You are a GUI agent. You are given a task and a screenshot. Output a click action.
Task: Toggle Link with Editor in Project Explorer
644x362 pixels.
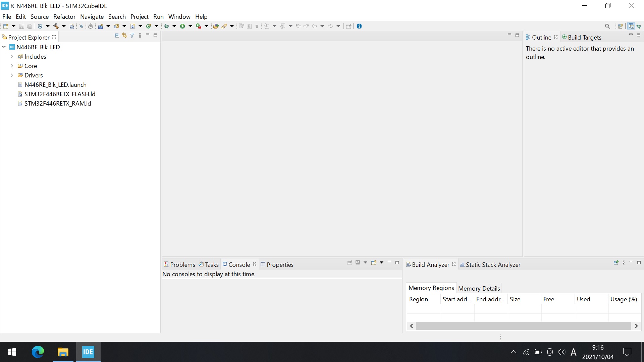click(x=124, y=35)
